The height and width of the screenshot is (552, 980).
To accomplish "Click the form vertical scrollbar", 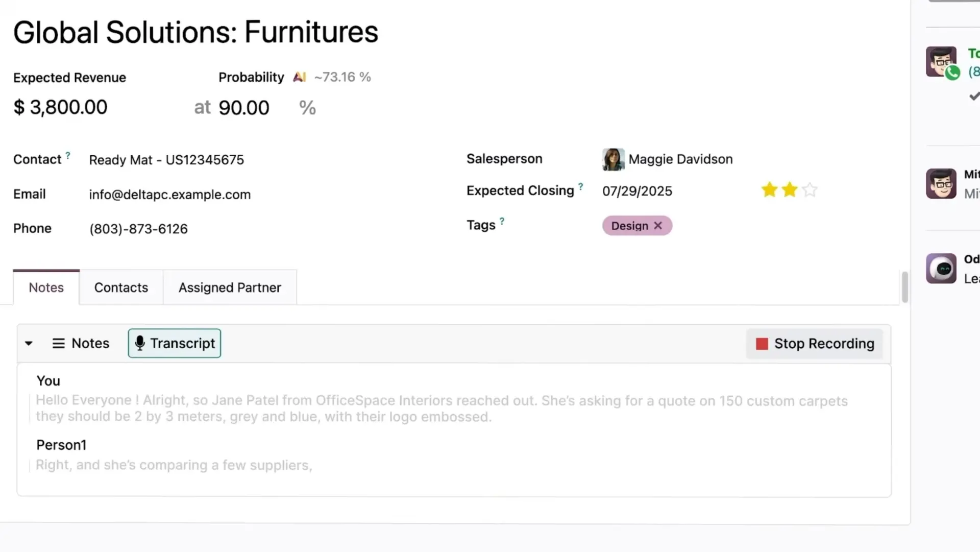I will [x=905, y=287].
